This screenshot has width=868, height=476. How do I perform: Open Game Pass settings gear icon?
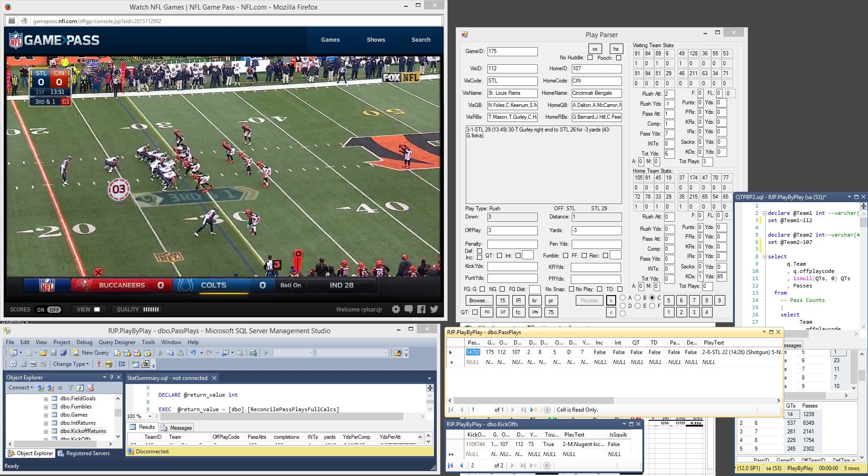396,309
